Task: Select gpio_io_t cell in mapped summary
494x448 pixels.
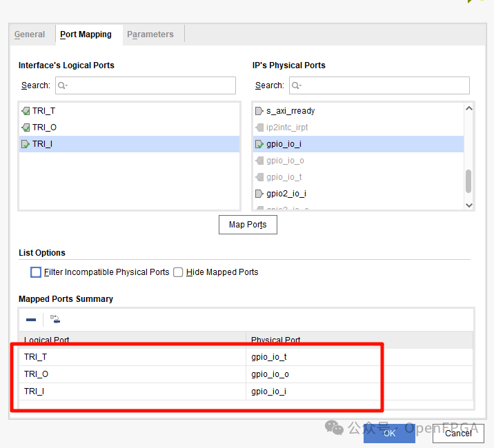Action: click(359, 357)
